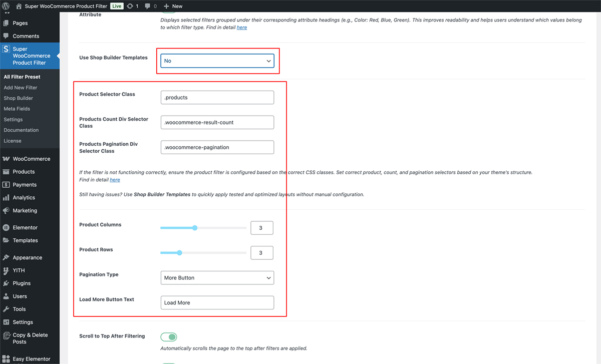Image resolution: width=601 pixels, height=364 pixels.
Task: Click the Load More Button Text field
Action: click(217, 302)
